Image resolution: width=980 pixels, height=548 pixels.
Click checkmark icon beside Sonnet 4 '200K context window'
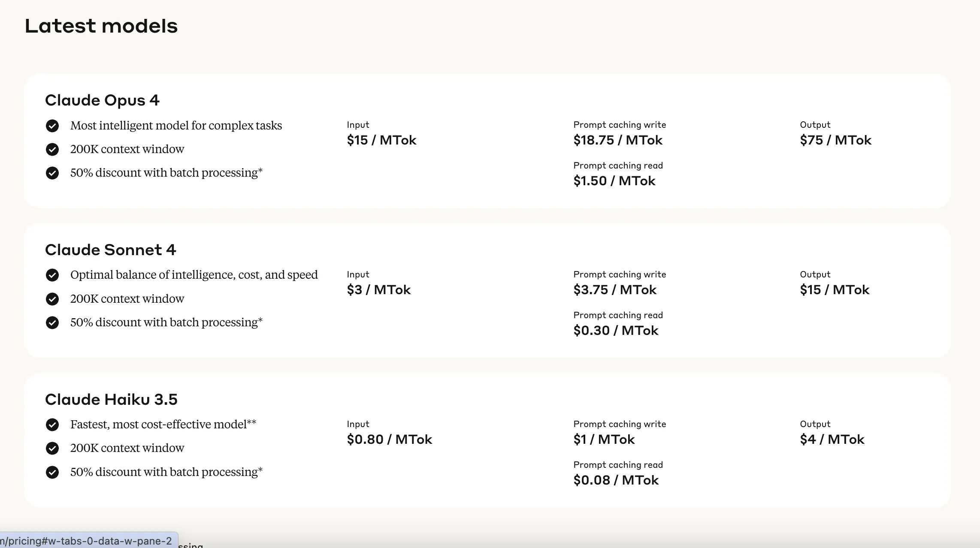pos(52,299)
